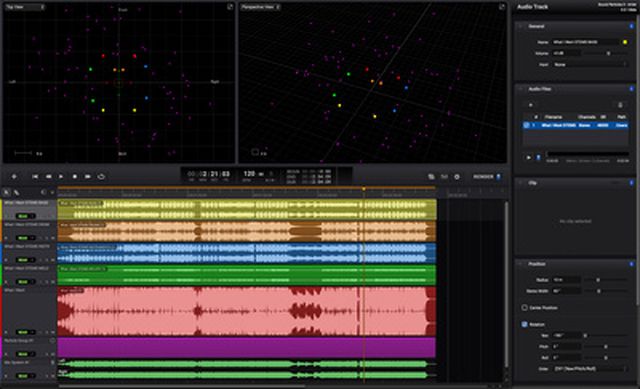Expand the Clip section in inspector
This screenshot has height=389, width=640.
point(520,183)
